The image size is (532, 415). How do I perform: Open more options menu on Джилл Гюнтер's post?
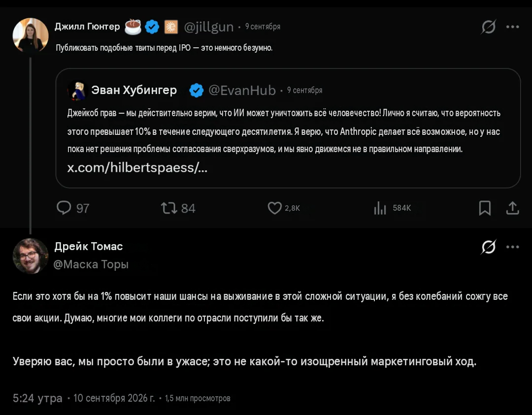tap(512, 27)
